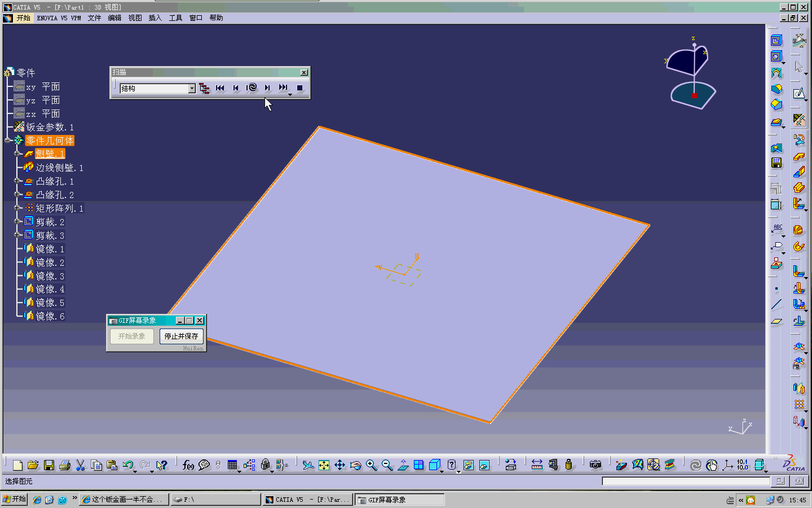812x508 pixels.
Task: Expand the 侧壁.1 tree node
Action: 17,154
